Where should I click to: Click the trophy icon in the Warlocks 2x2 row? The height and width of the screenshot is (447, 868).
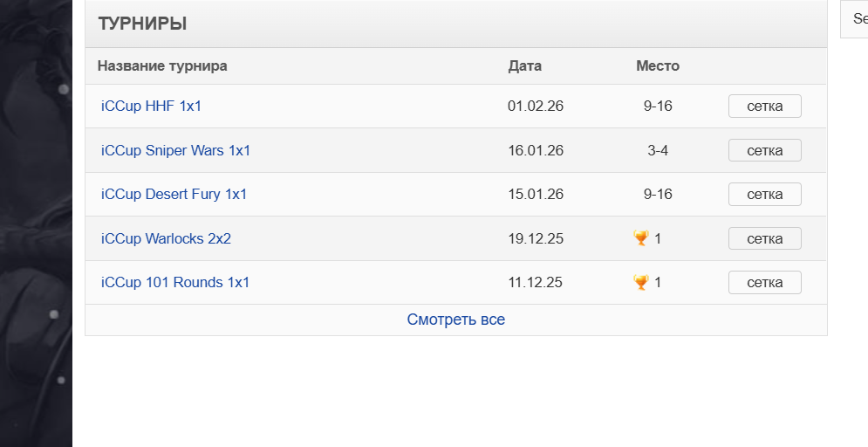[x=641, y=238]
